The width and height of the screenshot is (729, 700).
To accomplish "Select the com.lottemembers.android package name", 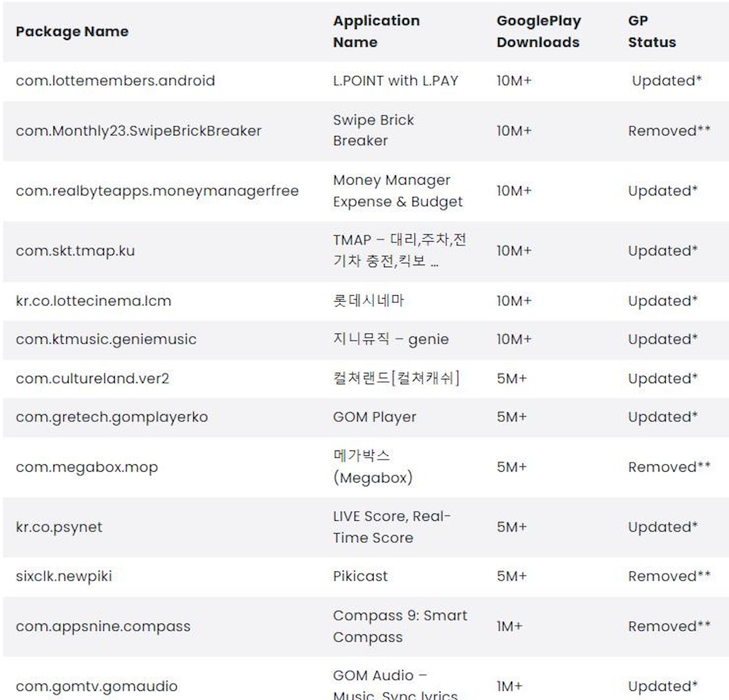I will pos(115,81).
